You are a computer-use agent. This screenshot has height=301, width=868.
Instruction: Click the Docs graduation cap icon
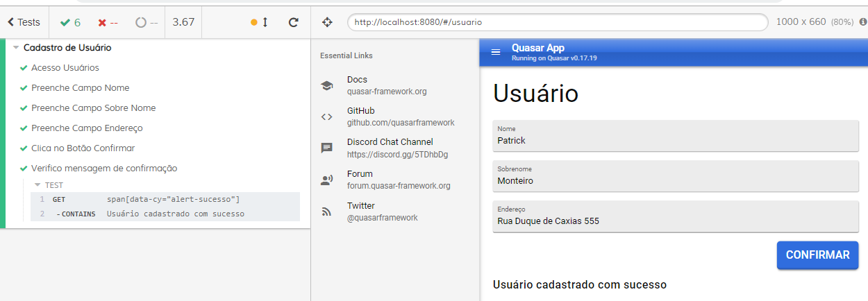(x=326, y=85)
